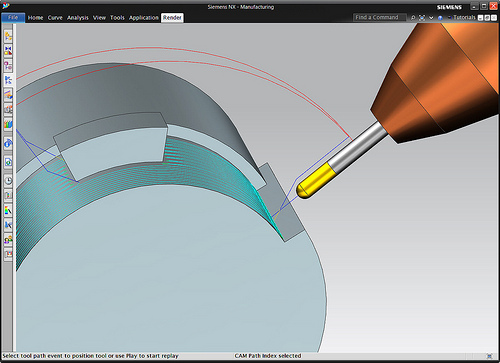Open the History clock icon
The width and height of the screenshot is (500, 363).
pos(8,181)
